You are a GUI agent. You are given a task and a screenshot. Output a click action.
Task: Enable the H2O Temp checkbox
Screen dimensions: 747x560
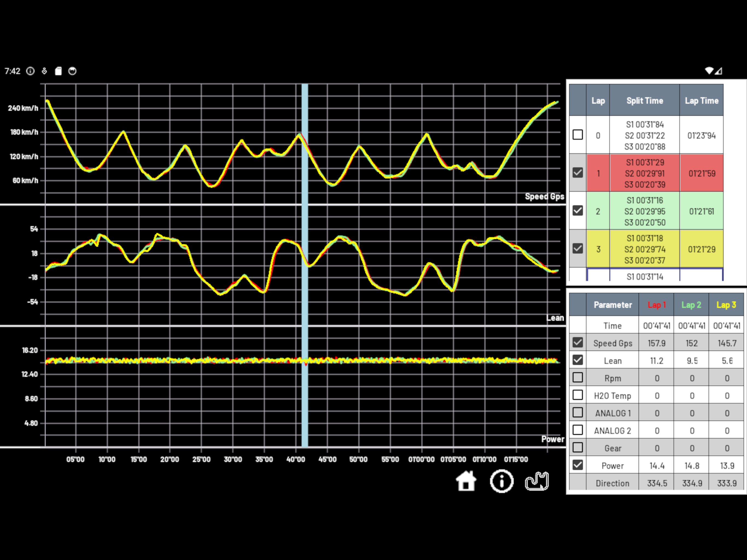[x=577, y=395]
